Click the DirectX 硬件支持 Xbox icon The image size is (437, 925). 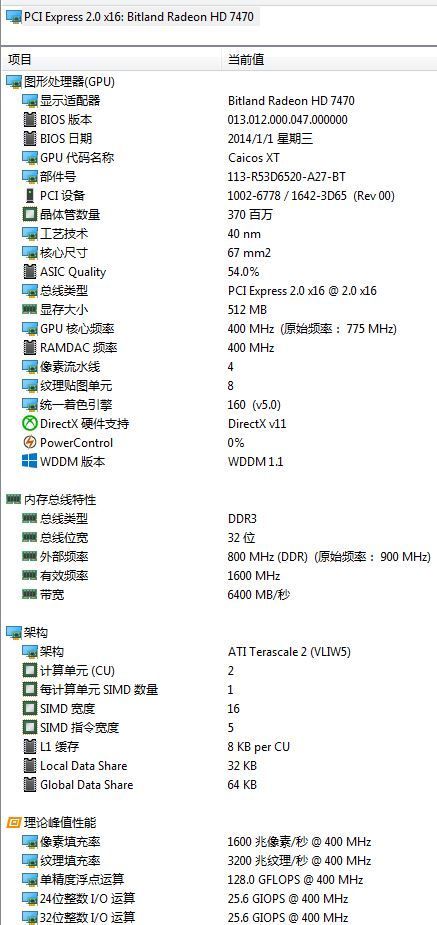[29, 424]
